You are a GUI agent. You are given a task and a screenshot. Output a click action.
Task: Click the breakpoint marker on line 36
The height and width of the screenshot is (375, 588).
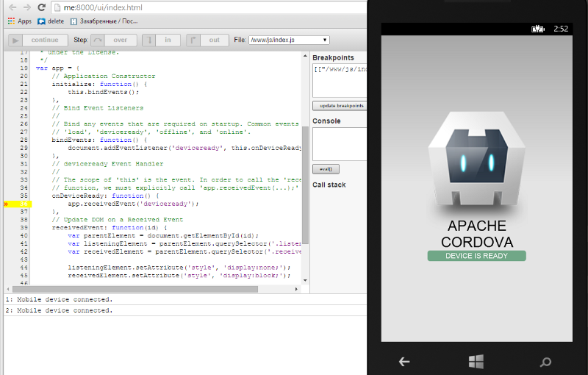(x=6, y=204)
